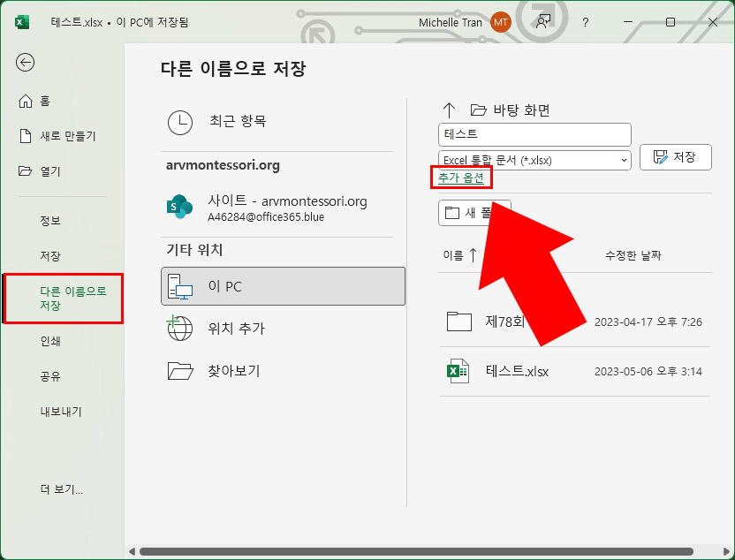Open 최근 항목 with the clock icon
The width and height of the screenshot is (735, 560).
(180, 122)
